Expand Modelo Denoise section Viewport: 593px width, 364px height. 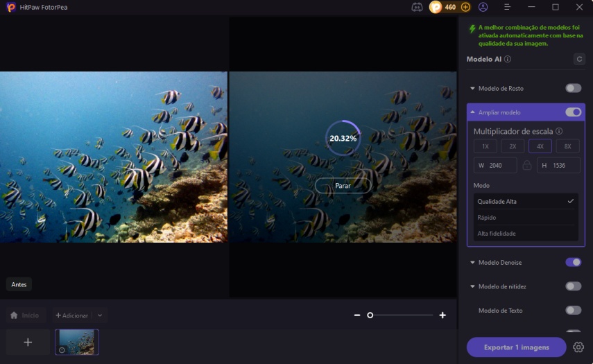(x=472, y=262)
